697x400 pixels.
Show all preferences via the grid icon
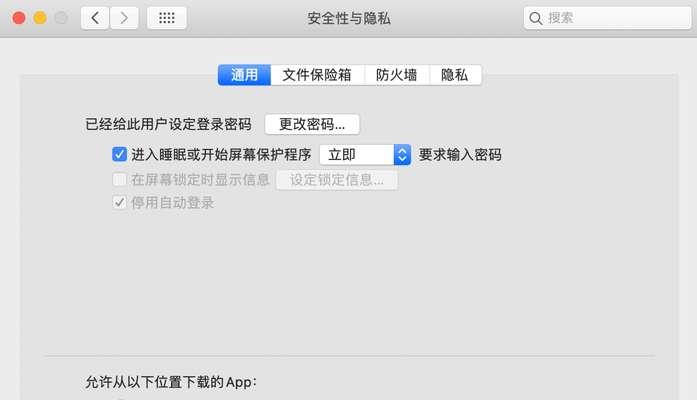tap(167, 18)
